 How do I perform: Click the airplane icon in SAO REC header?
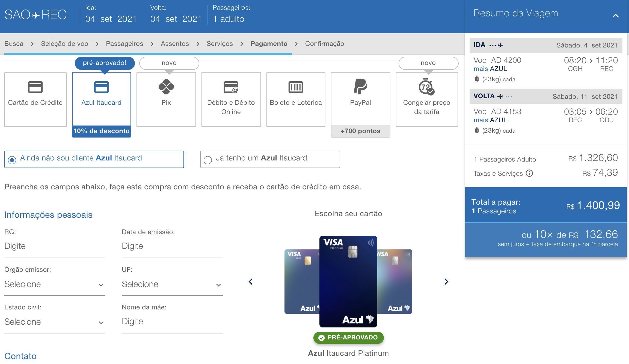(36, 15)
